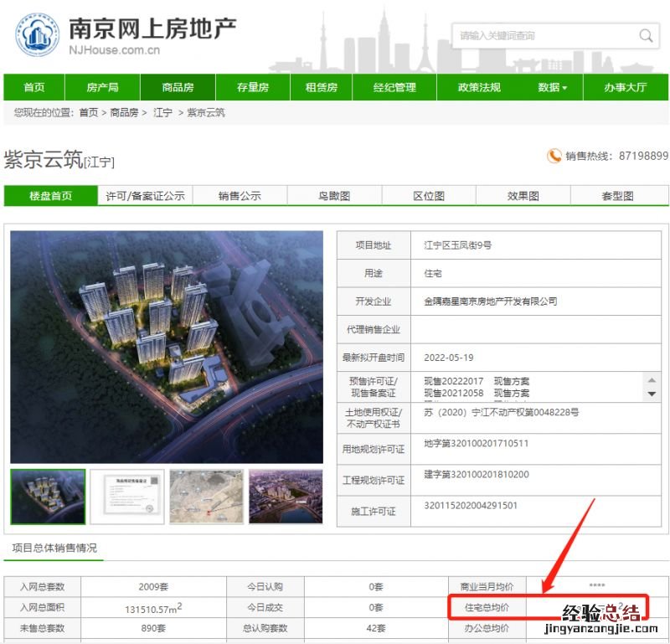Click the orange sales hotline phone icon
This screenshot has width=670, height=644.
(554, 156)
